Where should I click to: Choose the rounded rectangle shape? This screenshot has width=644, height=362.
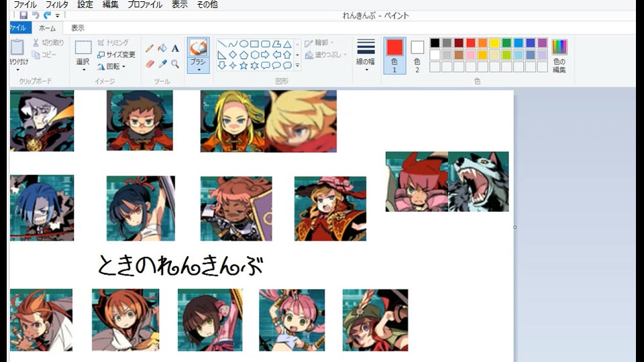266,44
